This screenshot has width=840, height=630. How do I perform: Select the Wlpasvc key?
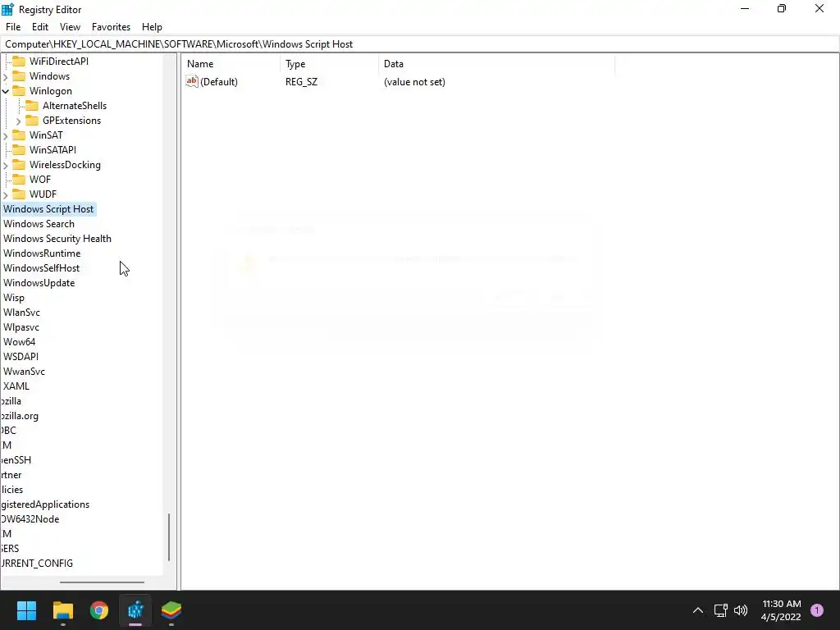click(x=21, y=326)
